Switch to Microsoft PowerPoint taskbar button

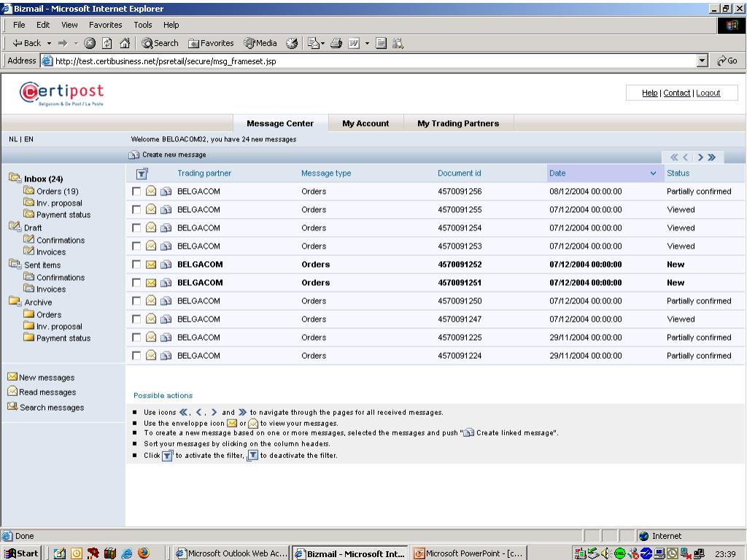click(469, 553)
